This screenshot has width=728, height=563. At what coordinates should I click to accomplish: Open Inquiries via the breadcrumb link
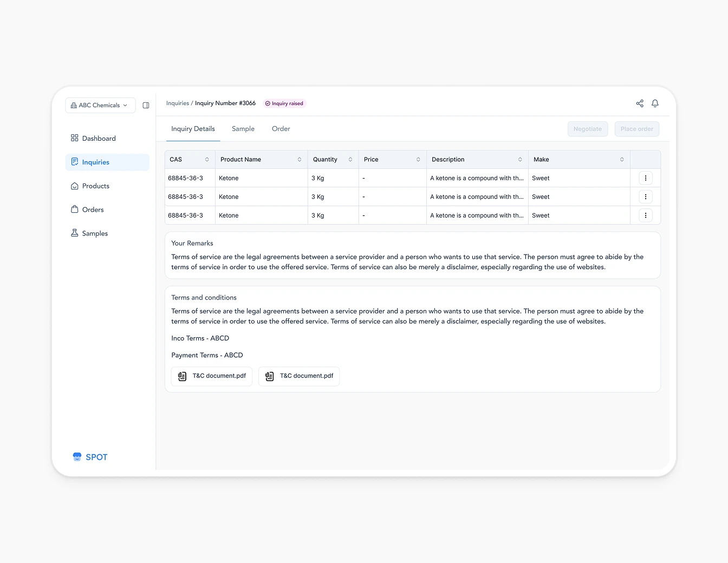[x=177, y=103]
